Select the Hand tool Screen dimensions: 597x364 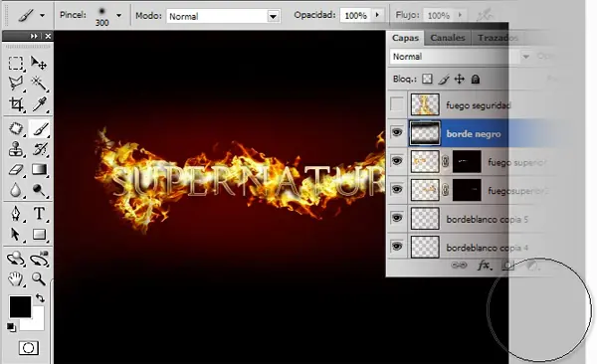tap(16, 279)
